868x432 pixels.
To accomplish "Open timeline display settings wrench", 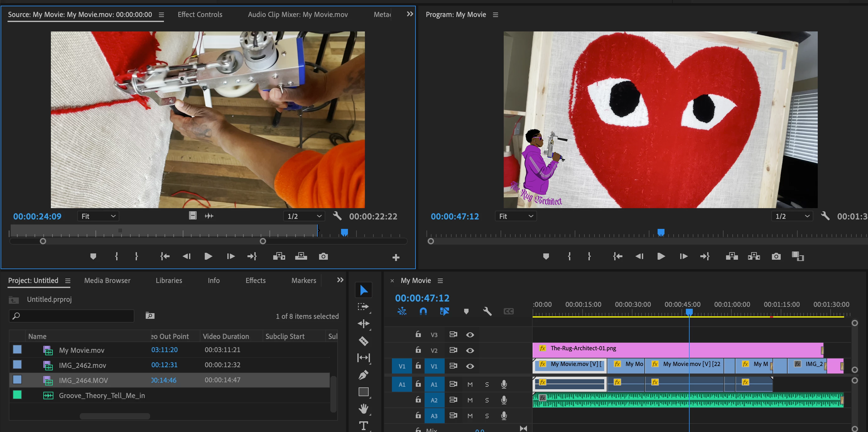I will coord(487,311).
